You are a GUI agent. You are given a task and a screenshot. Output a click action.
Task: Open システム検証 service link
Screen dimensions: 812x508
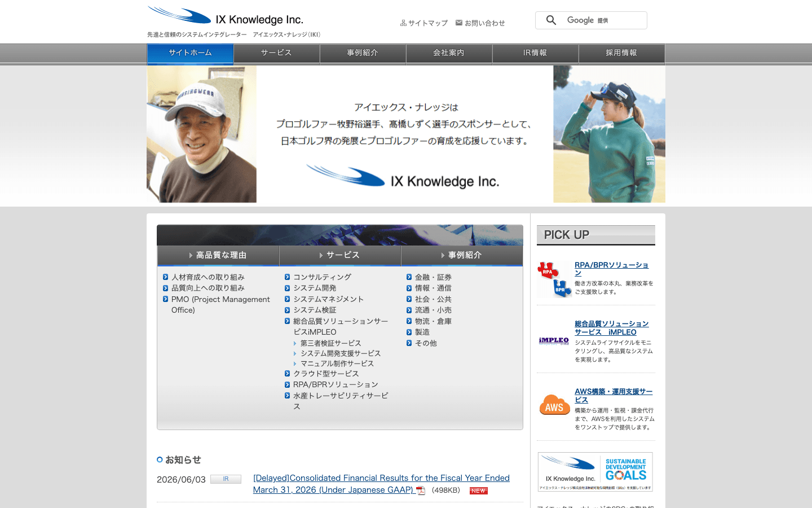tap(315, 310)
